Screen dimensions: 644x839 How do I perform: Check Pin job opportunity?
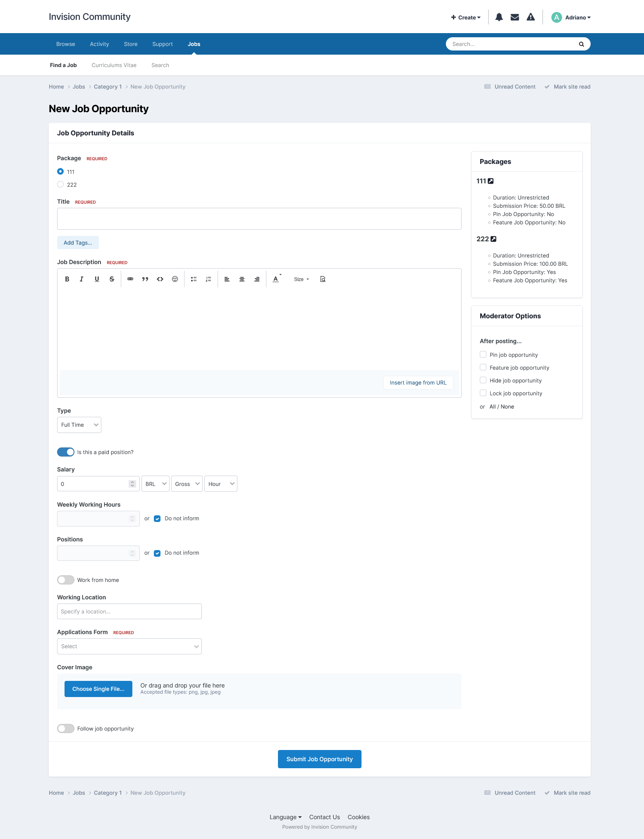pyautogui.click(x=483, y=354)
